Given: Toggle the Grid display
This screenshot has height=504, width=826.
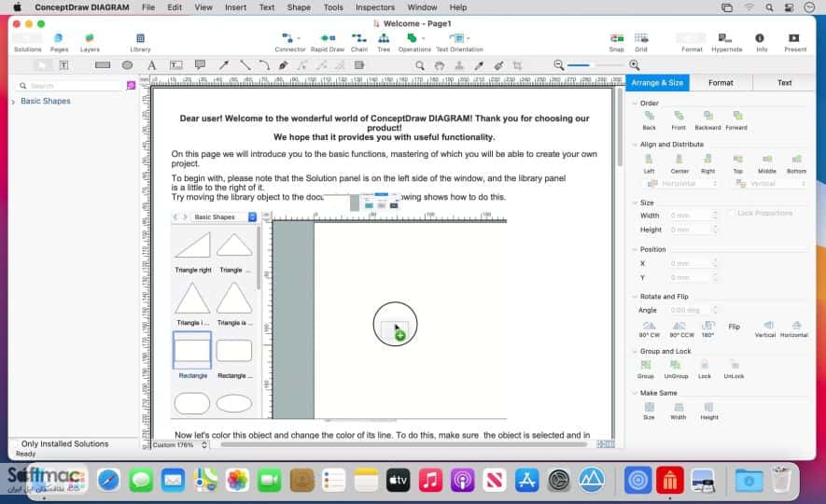Looking at the screenshot, I should [x=641, y=42].
